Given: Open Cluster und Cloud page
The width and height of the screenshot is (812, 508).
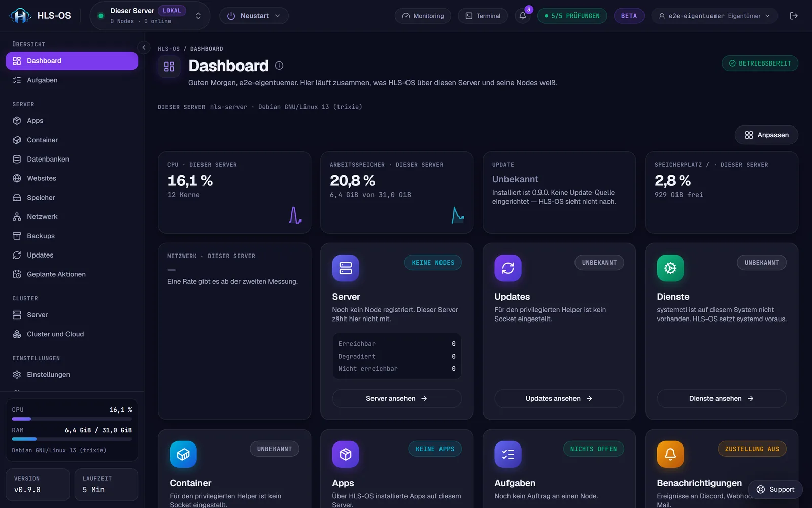Looking at the screenshot, I should [x=72, y=334].
